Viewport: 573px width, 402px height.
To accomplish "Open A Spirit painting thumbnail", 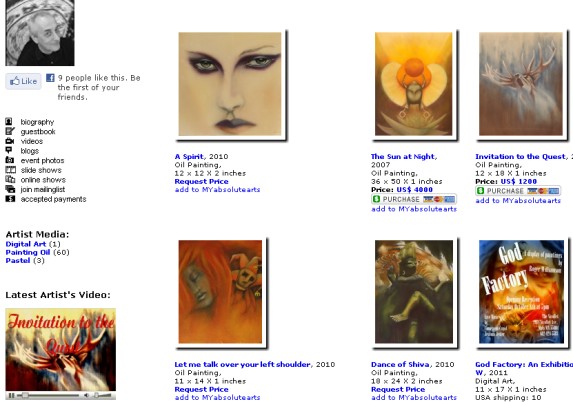I will pyautogui.click(x=230, y=84).
